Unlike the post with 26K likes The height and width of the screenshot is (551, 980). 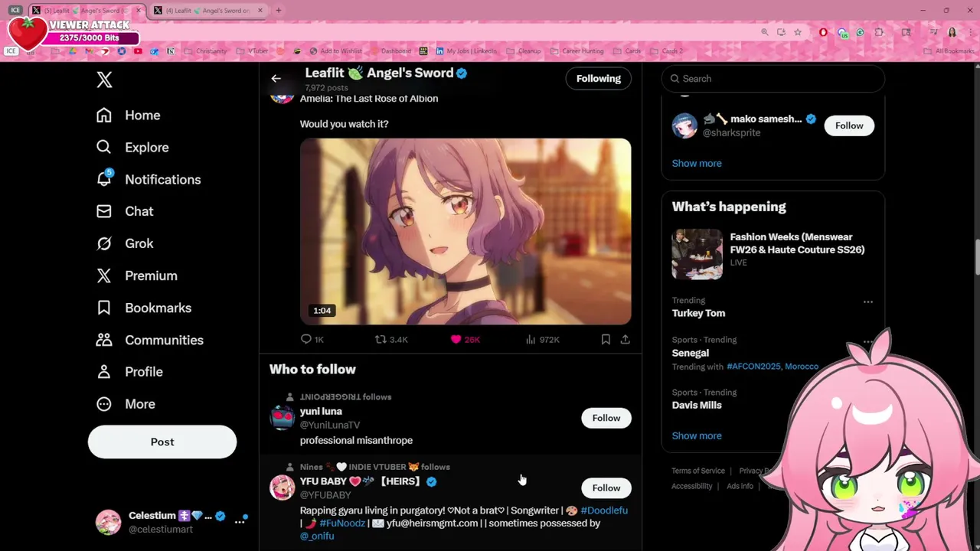tap(465, 339)
